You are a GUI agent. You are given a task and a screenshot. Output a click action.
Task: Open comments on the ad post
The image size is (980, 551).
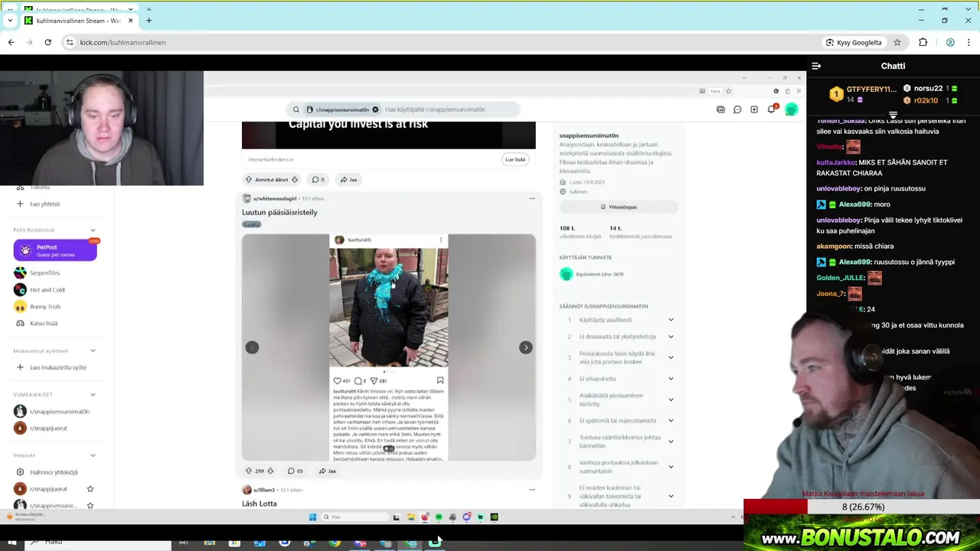click(x=318, y=179)
